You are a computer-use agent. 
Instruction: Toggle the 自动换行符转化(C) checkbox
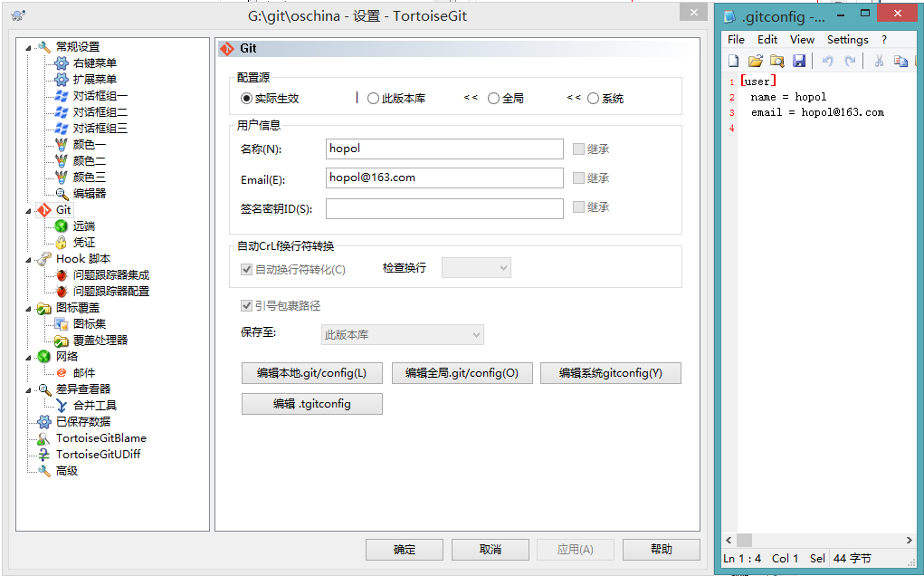point(247,269)
